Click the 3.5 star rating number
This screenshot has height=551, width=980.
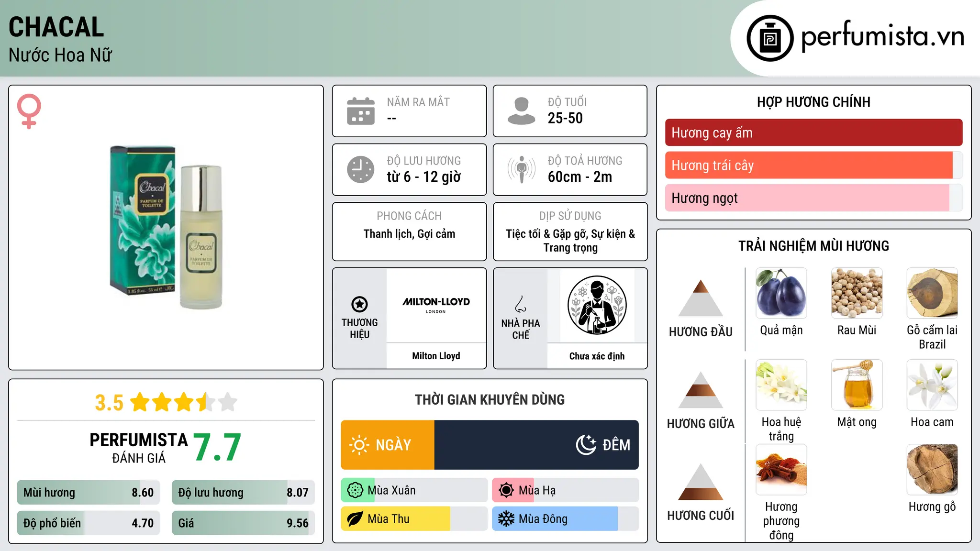(x=109, y=403)
